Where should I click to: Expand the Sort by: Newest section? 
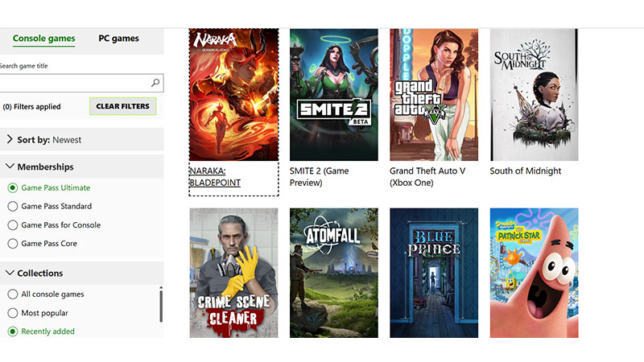[x=82, y=139]
